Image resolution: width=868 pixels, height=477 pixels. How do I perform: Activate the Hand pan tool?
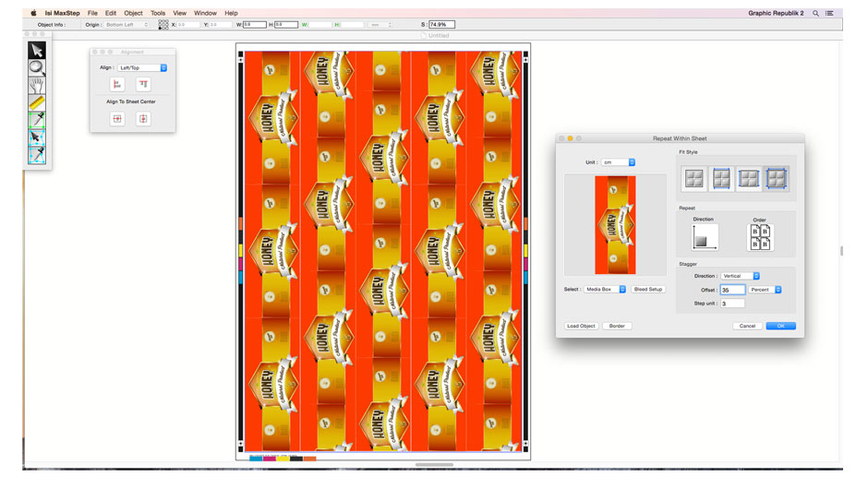pos(37,85)
